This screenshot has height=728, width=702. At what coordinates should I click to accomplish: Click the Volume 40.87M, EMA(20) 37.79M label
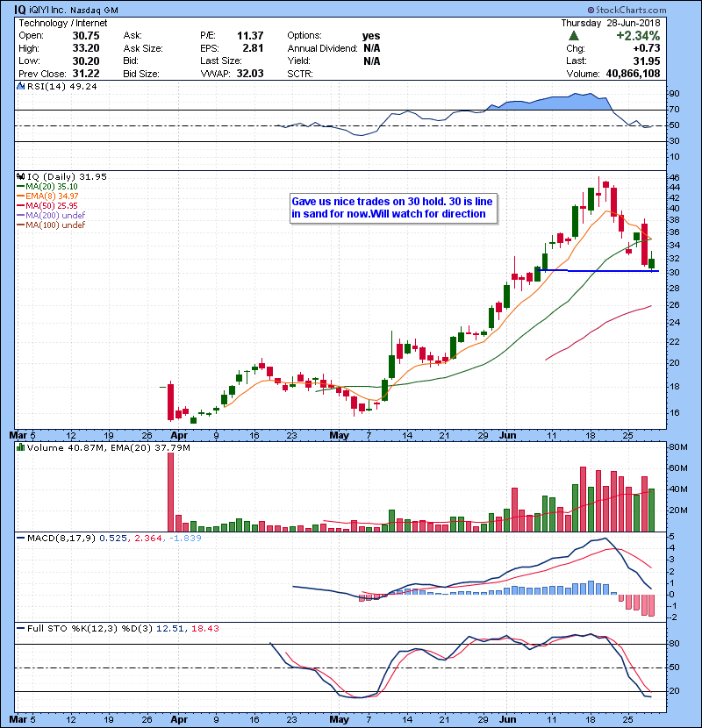(x=108, y=448)
